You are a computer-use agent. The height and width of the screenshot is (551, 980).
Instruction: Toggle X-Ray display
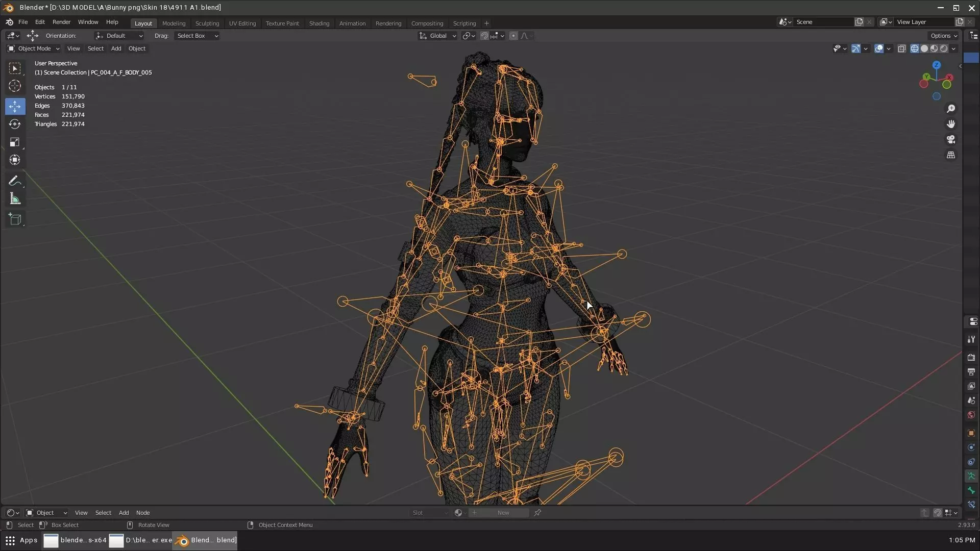click(x=902, y=48)
